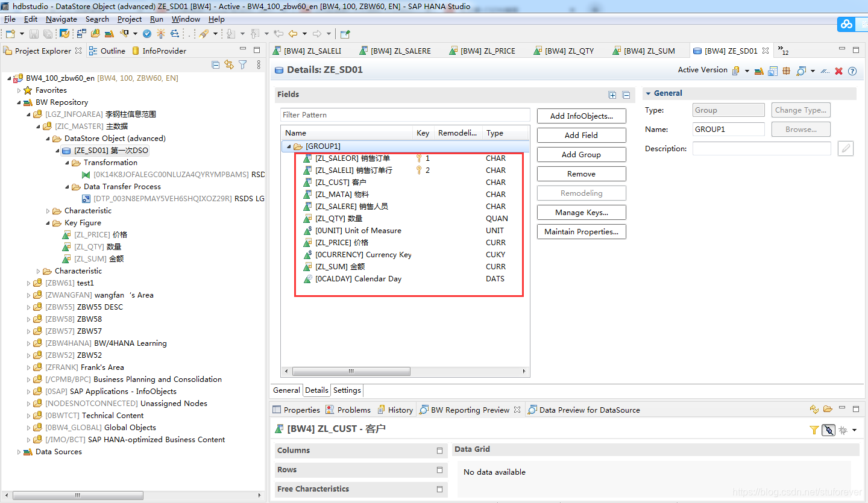This screenshot has width=868, height=503.
Task: Click the red X delete icon in Details toolbar
Action: 838,71
